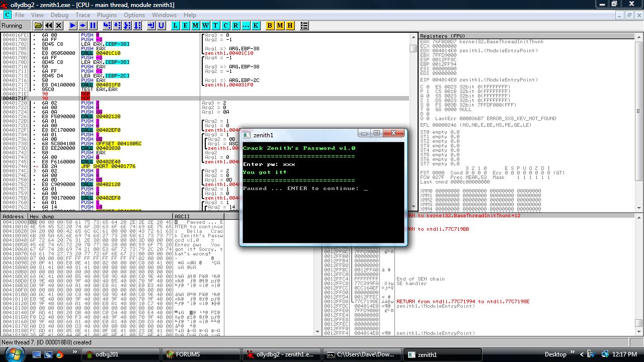This screenshot has height=362, width=644.
Task: Show the Breakpoints window (B button)
Action: tap(270, 26)
